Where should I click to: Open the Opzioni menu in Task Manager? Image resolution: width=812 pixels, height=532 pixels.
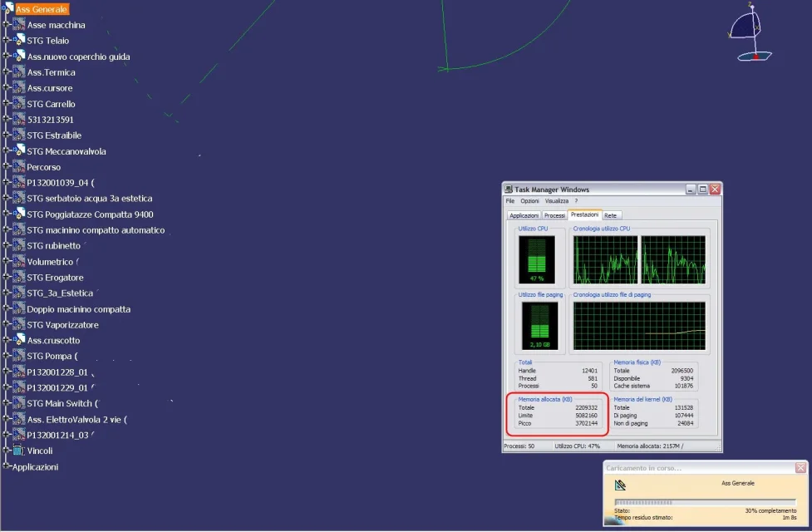(x=529, y=201)
